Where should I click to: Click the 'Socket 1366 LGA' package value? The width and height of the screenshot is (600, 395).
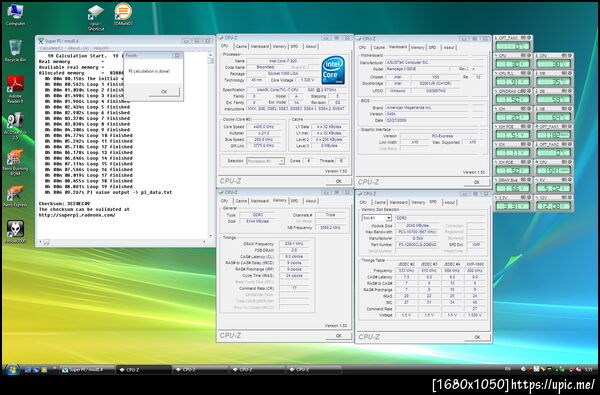282,73
